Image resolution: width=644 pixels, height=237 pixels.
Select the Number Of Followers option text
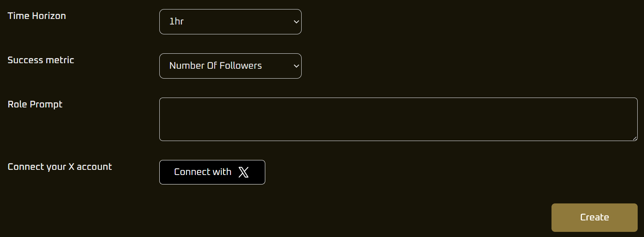(x=215, y=66)
